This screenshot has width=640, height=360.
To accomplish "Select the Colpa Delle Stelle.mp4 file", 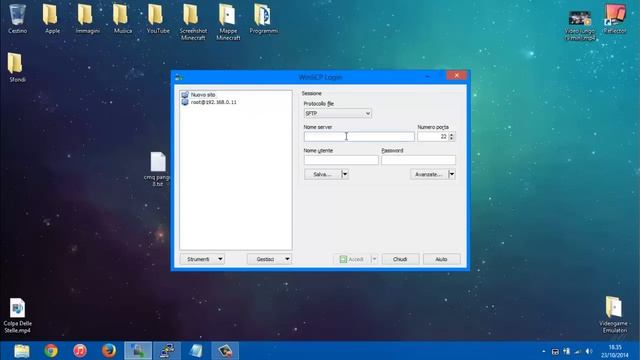I will tap(17, 315).
